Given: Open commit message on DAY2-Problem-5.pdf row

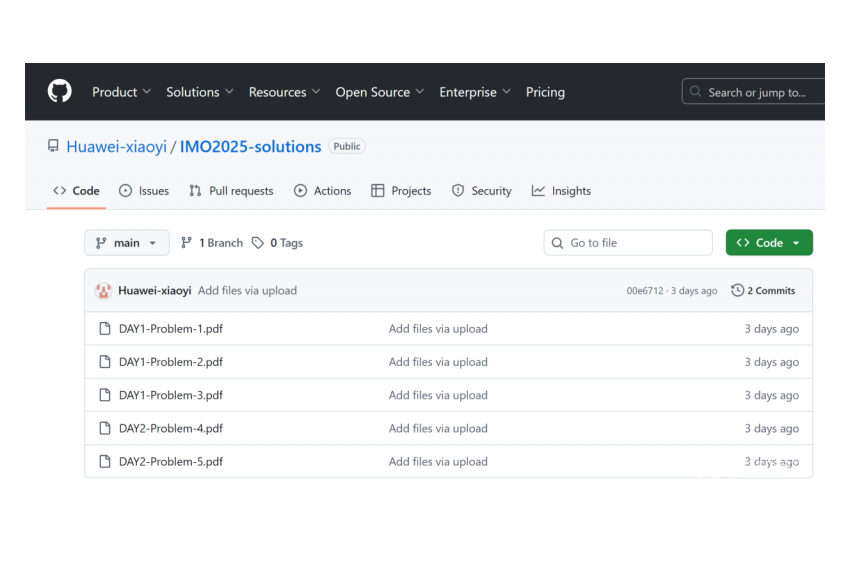Looking at the screenshot, I should tap(438, 462).
